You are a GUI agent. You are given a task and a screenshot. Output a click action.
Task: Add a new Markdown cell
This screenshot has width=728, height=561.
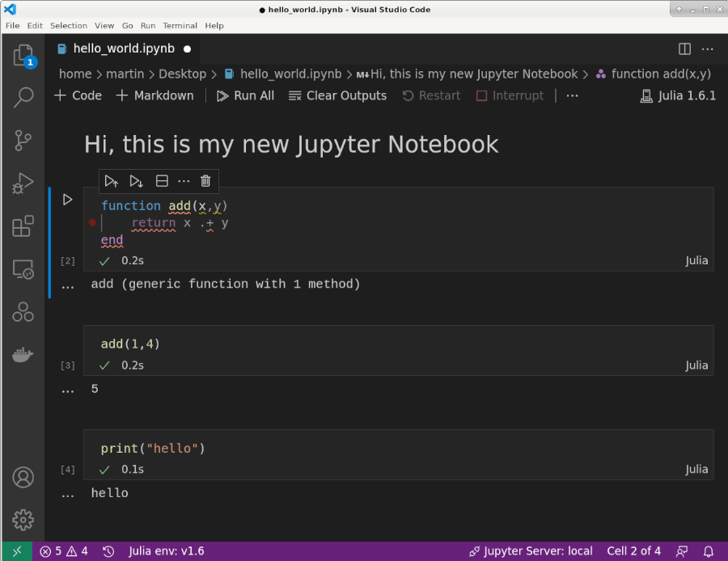pyautogui.click(x=154, y=95)
